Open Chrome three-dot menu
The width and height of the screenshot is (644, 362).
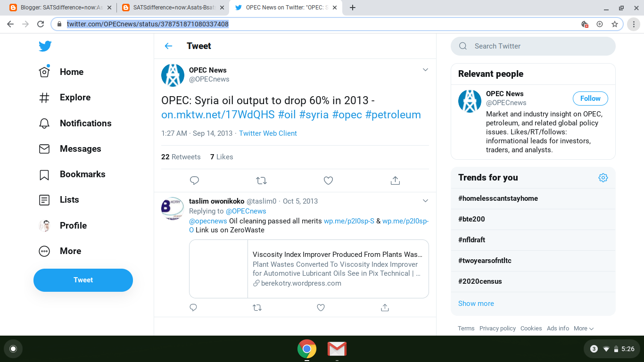tap(634, 24)
